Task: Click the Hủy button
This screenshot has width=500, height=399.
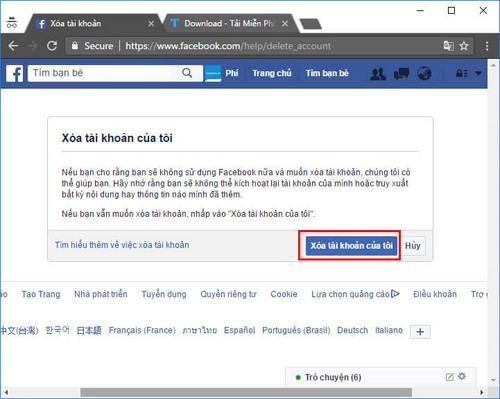Action: 413,246
